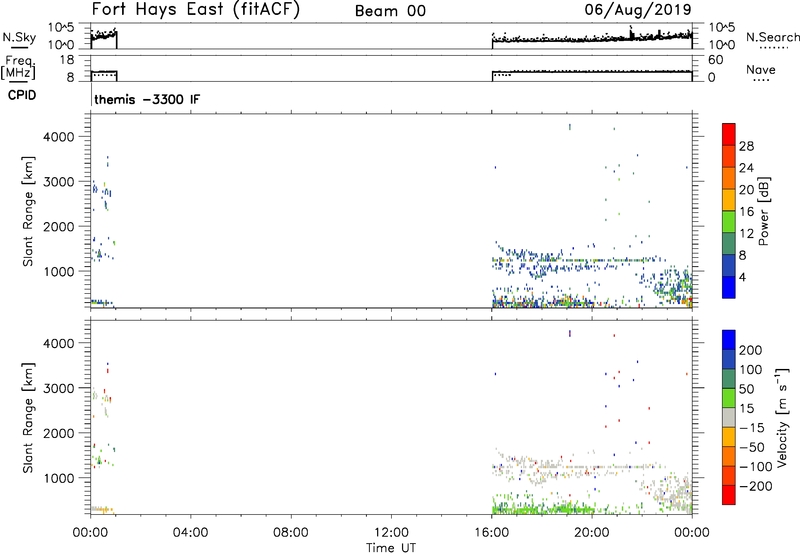Screen dimensions: 800x554
Task: Click the date '06/Aug/2019'
Action: (638, 10)
